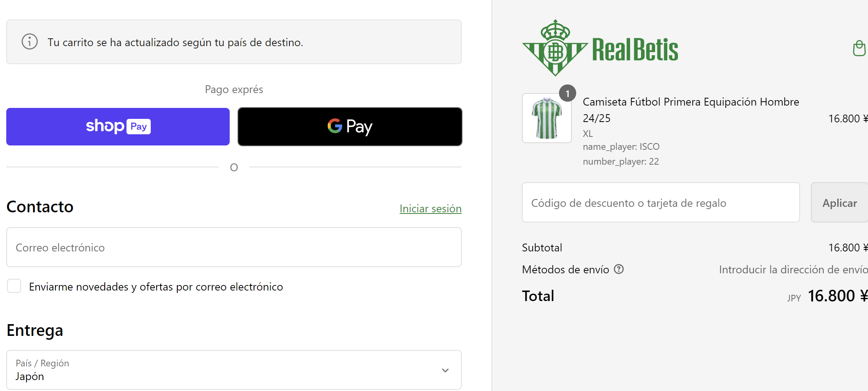The image size is (868, 391).
Task: Pay with Shop Pay button
Action: click(x=118, y=127)
